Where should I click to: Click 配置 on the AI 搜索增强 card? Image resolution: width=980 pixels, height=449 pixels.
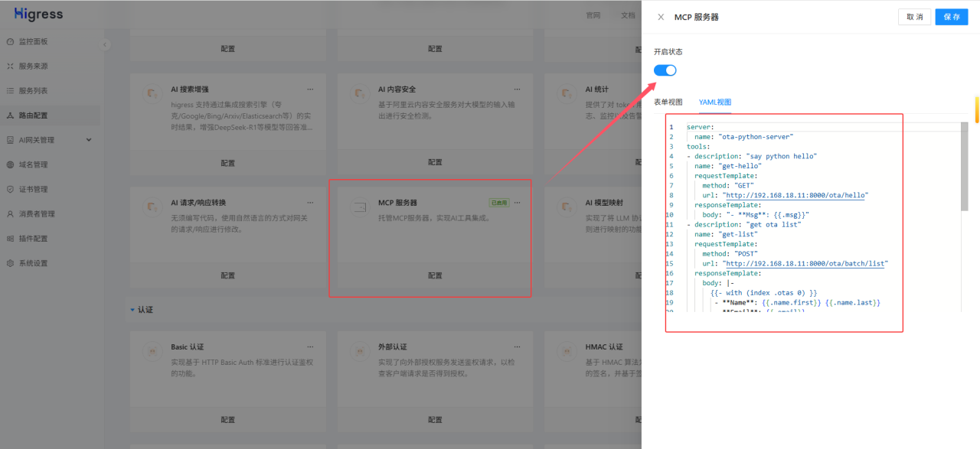[228, 163]
